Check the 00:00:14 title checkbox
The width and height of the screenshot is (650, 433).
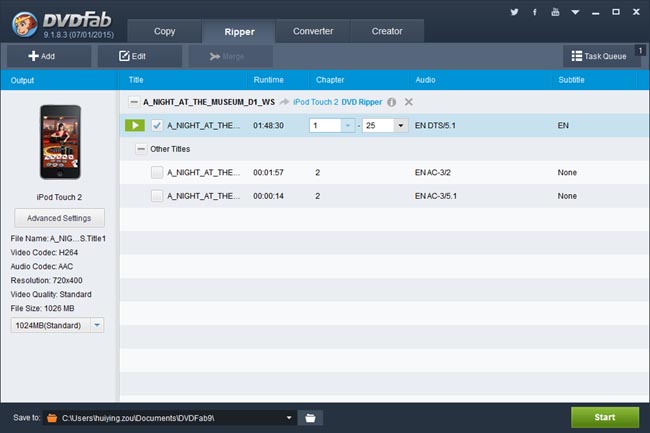pyautogui.click(x=157, y=196)
